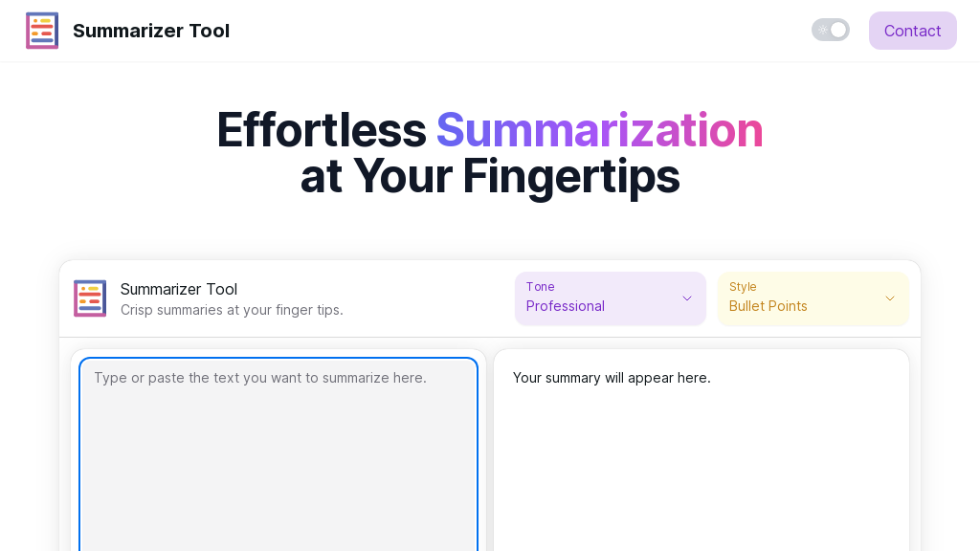Click the Summarizer Tool heading on the card
Image resolution: width=980 pixels, height=551 pixels.
pyautogui.click(x=178, y=289)
